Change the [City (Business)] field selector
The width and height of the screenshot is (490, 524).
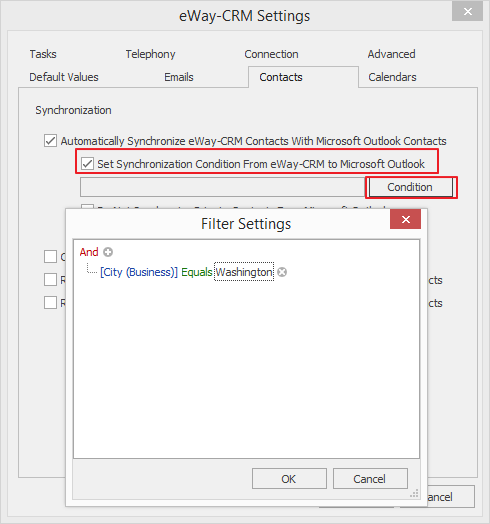[139, 272]
